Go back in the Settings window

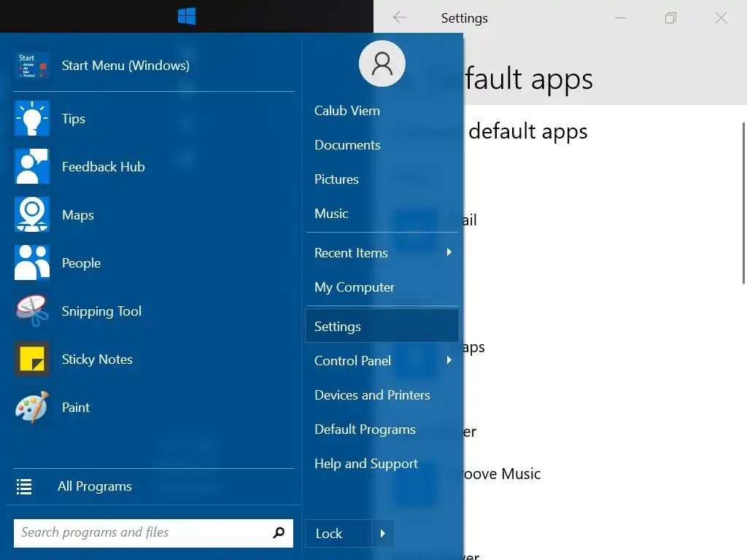[399, 17]
